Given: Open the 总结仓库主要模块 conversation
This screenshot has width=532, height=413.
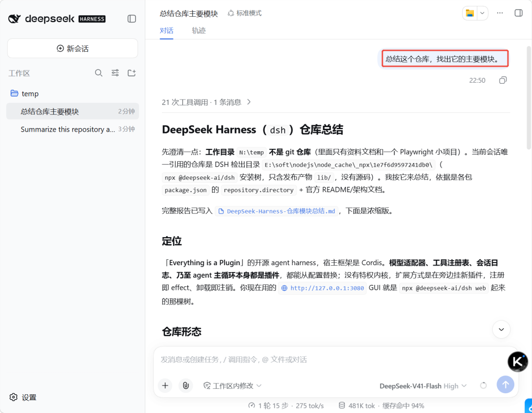Looking at the screenshot, I should pyautogui.click(x=72, y=111).
